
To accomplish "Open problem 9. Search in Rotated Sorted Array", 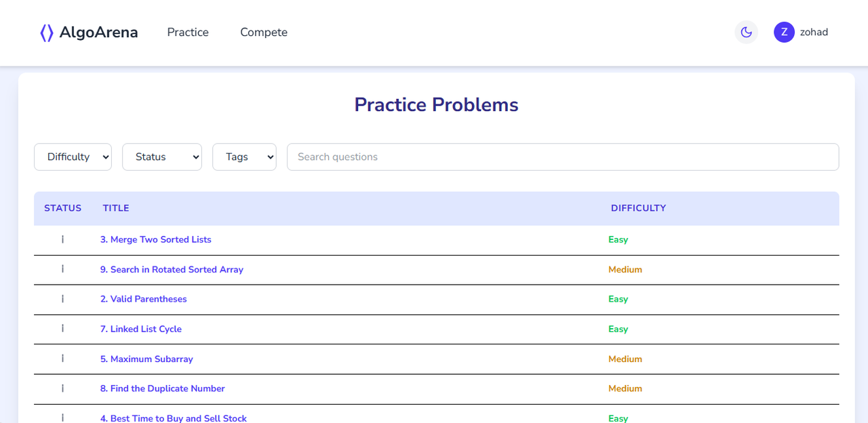I will [x=172, y=269].
